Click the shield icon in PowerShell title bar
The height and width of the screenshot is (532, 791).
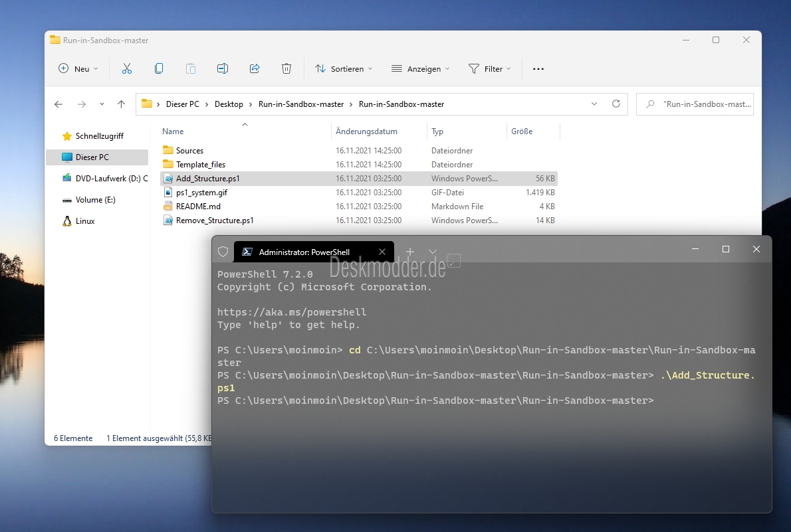223,252
